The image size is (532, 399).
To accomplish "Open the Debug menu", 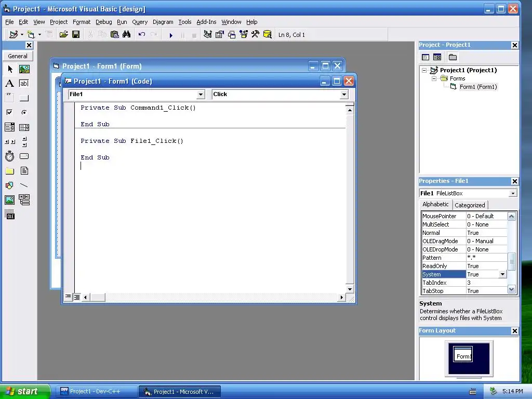I will tap(103, 22).
